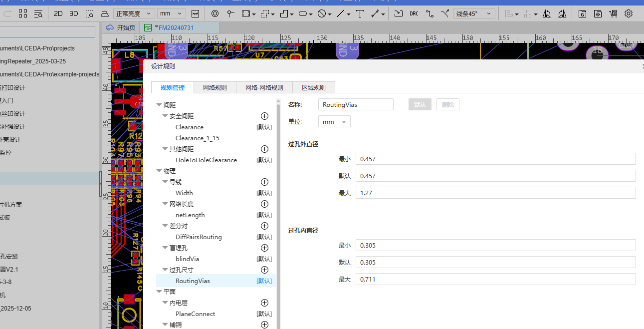
Task: Select the Clearance_1_15 rule
Action: click(198, 138)
